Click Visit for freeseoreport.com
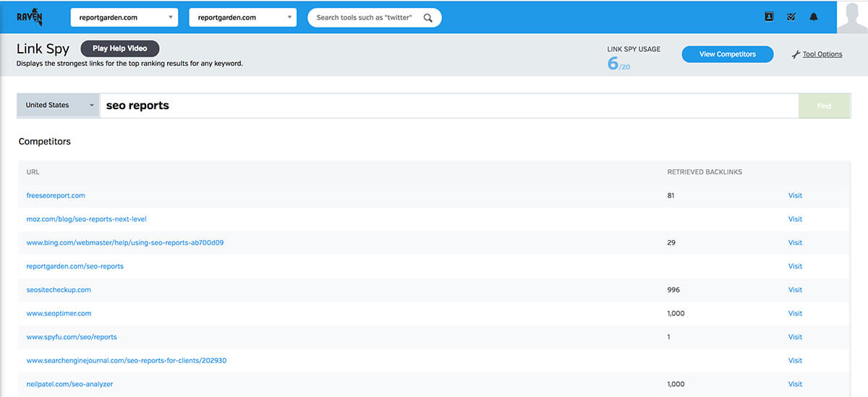The height and width of the screenshot is (397, 868). click(795, 195)
